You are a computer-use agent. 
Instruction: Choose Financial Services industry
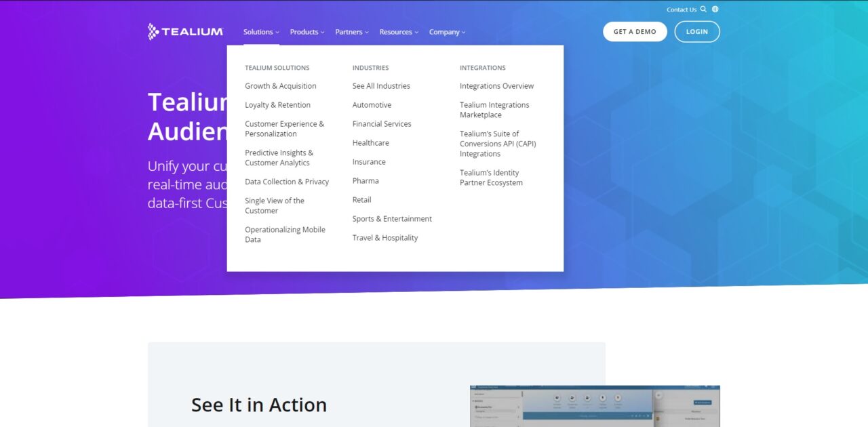382,124
